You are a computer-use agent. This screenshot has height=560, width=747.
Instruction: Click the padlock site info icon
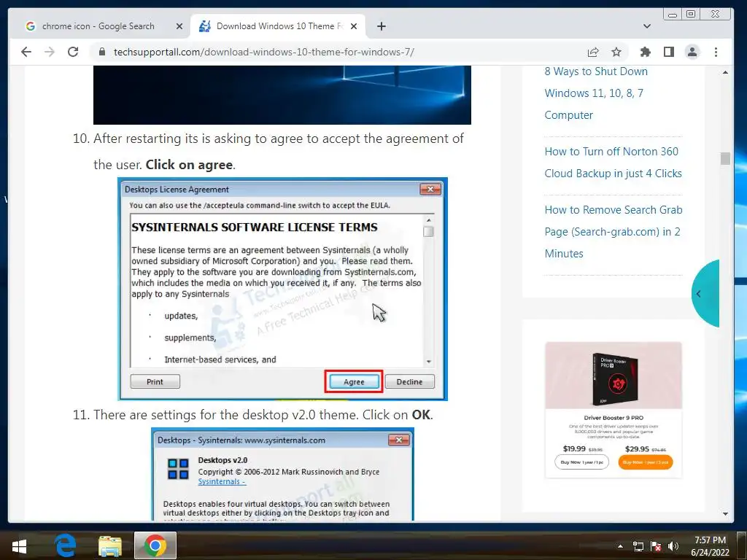[101, 52]
